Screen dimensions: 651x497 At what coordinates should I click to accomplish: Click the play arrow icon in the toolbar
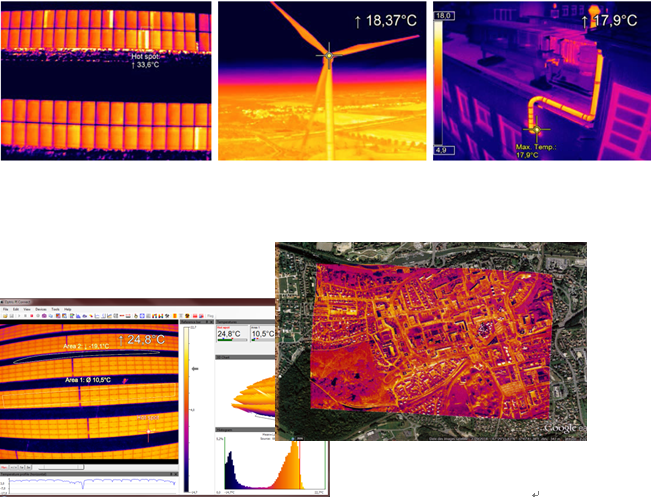pos(19,316)
